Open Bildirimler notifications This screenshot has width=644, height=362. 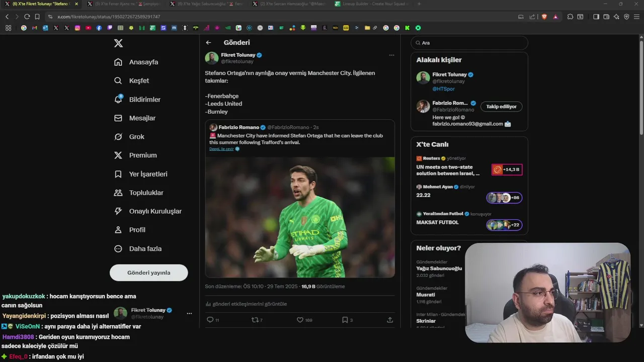click(x=137, y=100)
